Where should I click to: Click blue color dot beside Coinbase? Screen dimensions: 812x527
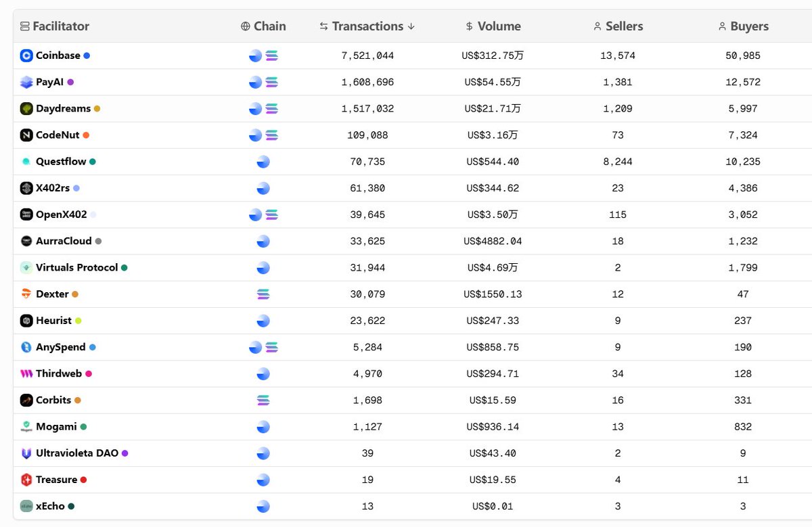pos(87,55)
